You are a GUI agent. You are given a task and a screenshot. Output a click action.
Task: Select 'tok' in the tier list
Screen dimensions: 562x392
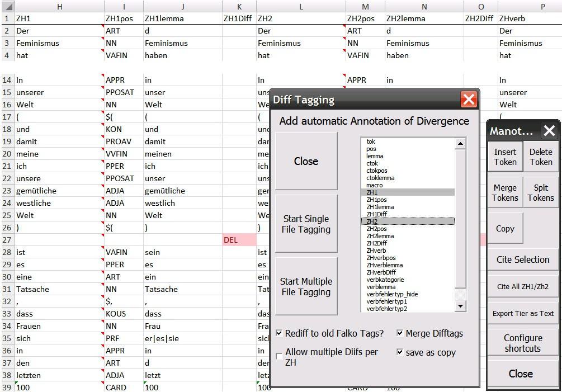tap(408, 141)
